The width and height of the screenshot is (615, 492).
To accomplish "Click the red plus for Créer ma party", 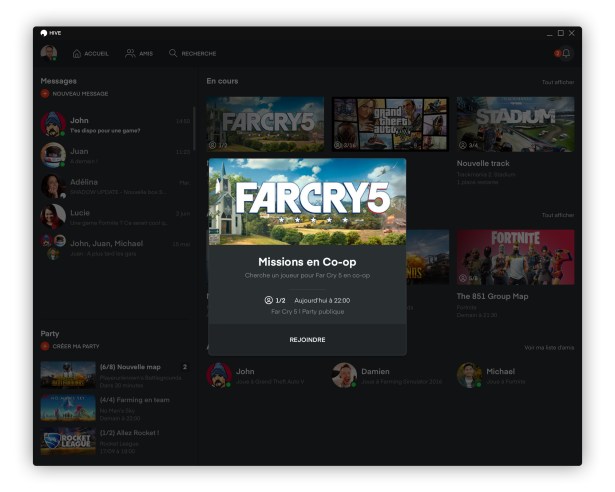I will click(x=45, y=346).
